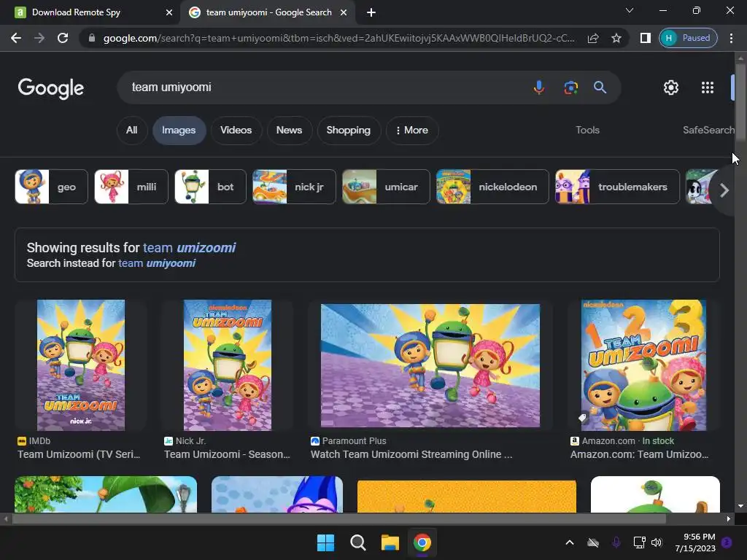Select the Images results tab

pos(179,130)
